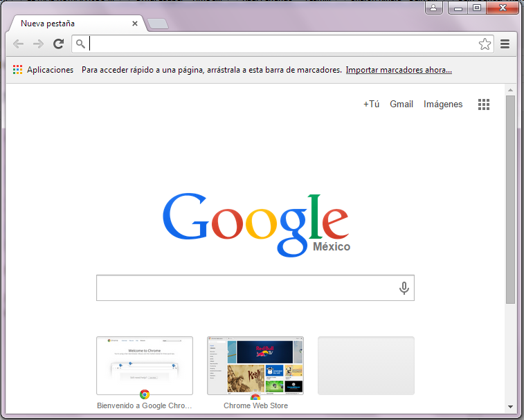The image size is (524, 420).
Task: Click the page scrollbar thumb
Action: (x=510, y=199)
